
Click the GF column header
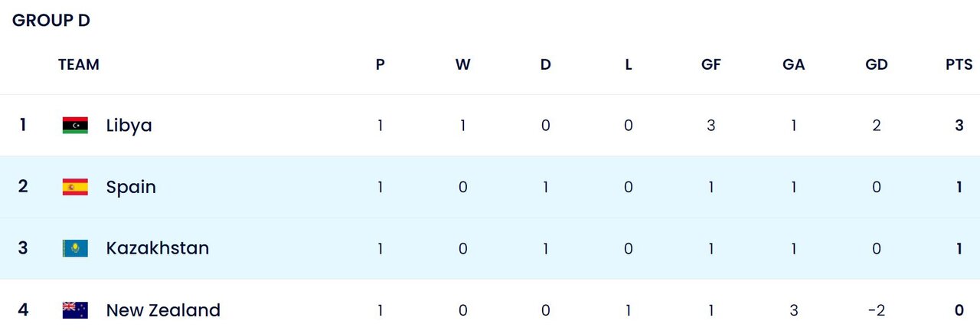point(710,65)
